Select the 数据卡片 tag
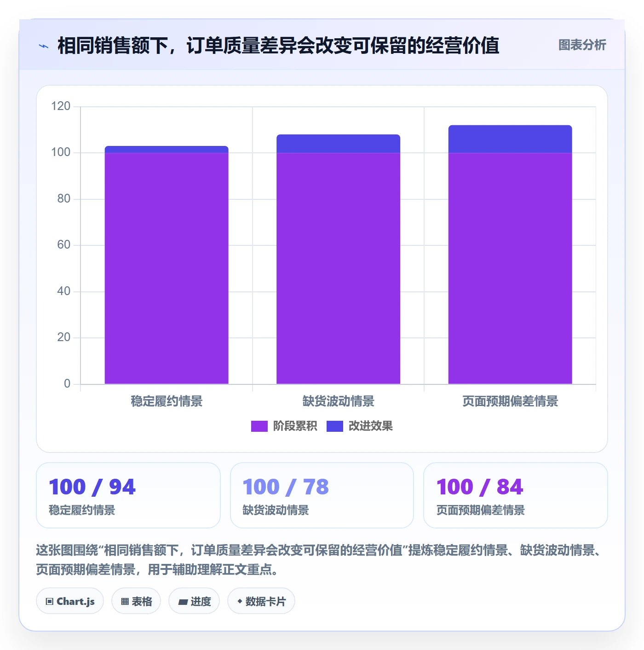Screen dimensions: 644x650 click(261, 601)
